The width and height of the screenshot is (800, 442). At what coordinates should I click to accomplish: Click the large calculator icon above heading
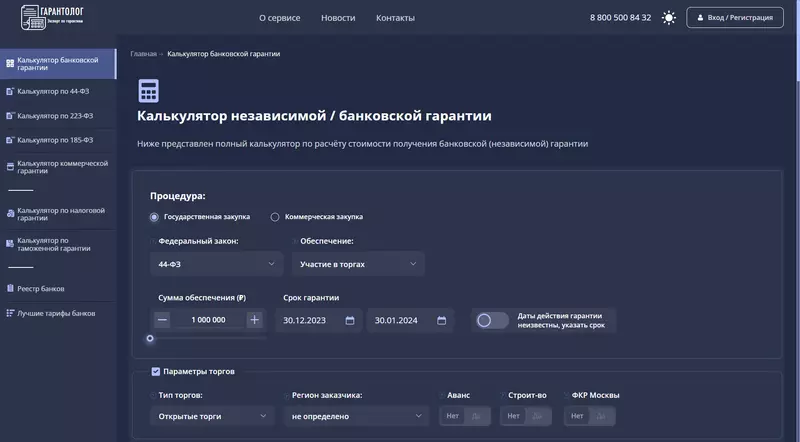point(148,91)
